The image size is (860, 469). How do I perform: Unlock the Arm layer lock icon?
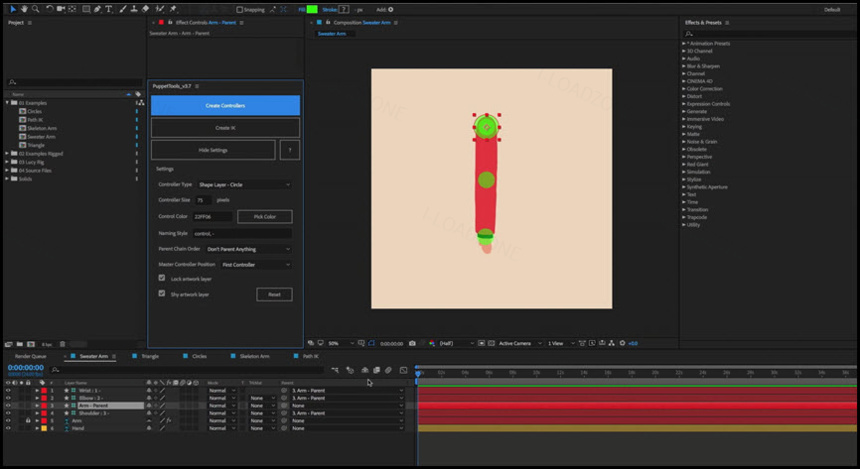point(28,421)
